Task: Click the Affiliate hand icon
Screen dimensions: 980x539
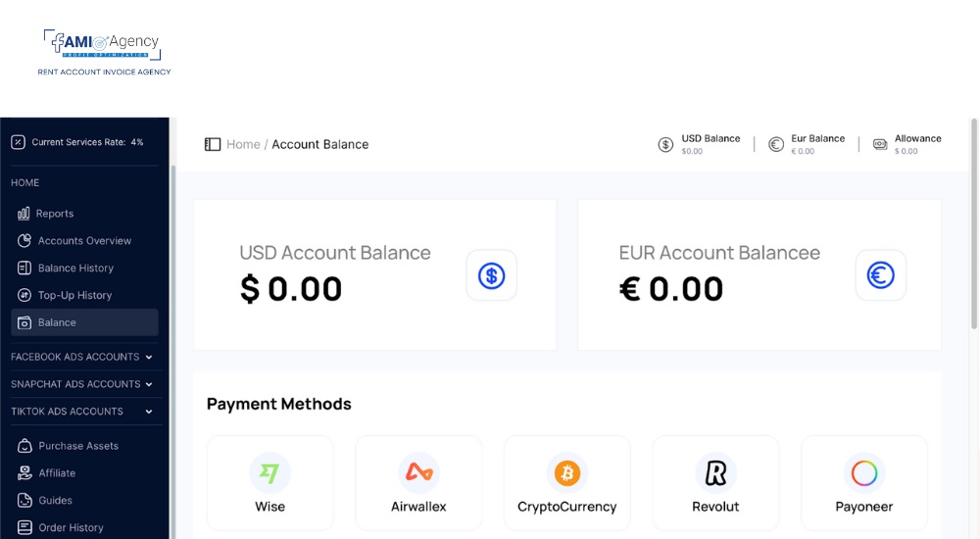Action: [x=24, y=473]
